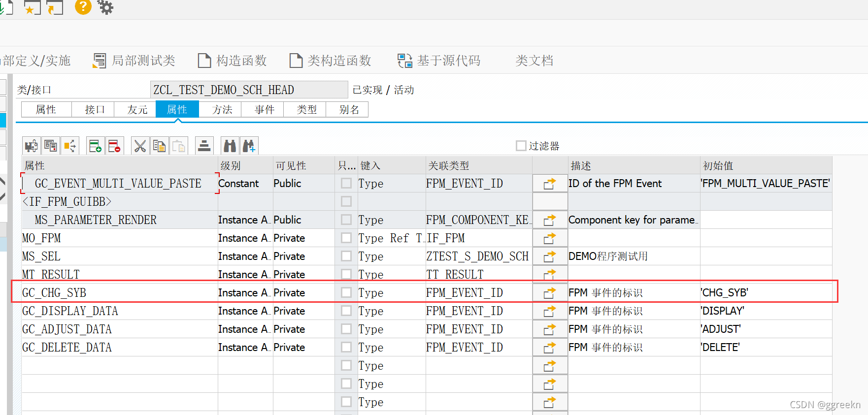Toggle read-only checkbox for MS_SEL
Screen dimensions: 868x415
[346, 256]
